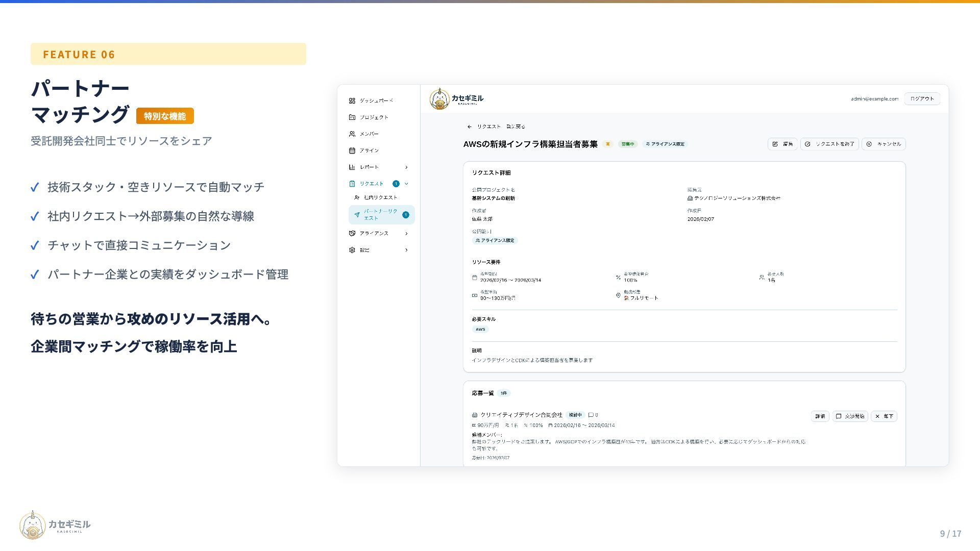Expand the レポート submenu chevron

pyautogui.click(x=406, y=167)
